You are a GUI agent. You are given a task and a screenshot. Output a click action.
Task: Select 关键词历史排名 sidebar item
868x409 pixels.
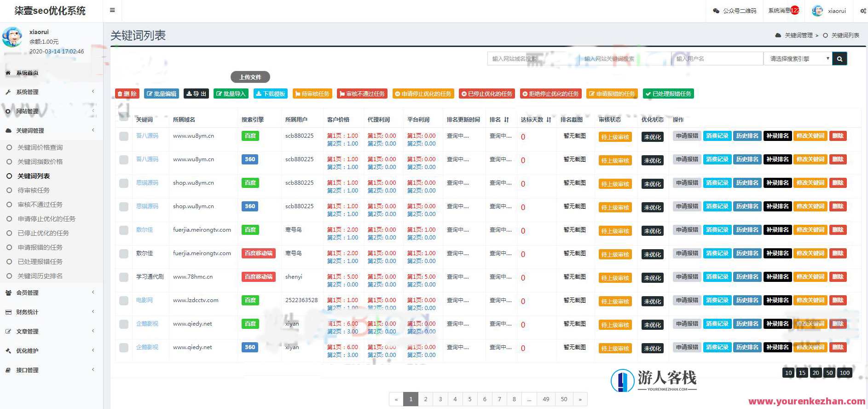40,276
